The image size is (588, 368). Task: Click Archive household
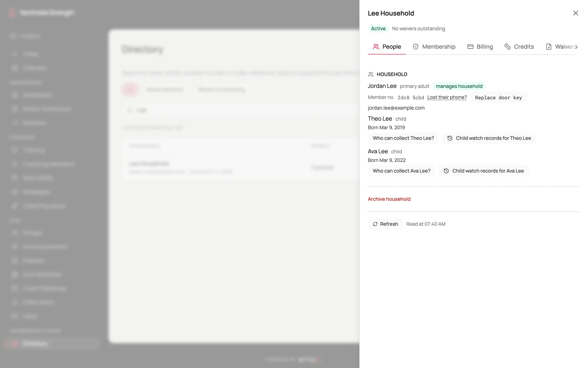pos(389,199)
